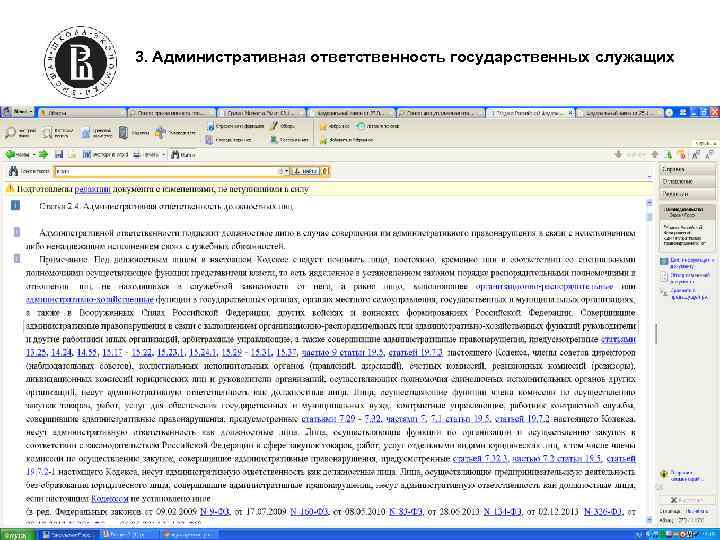The height and width of the screenshot is (540, 720).
Task: Switch to the third document tab
Action: pyautogui.click(x=262, y=112)
